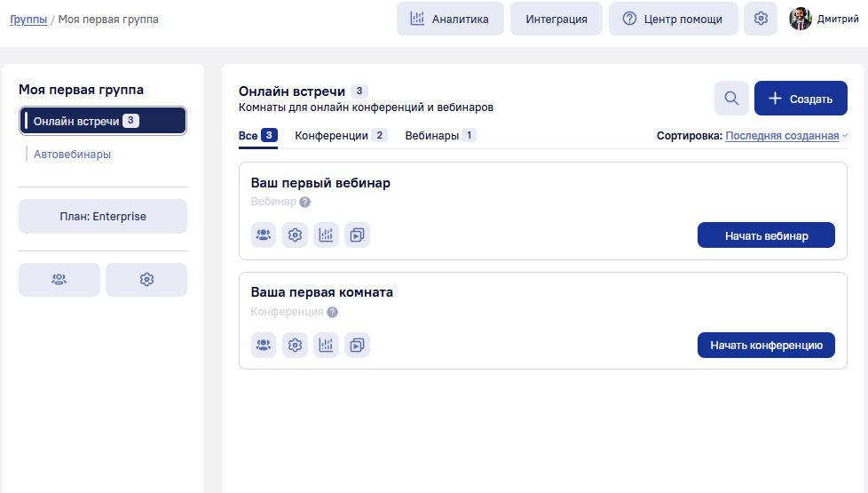The height and width of the screenshot is (493, 868).
Task: View statistics icon for Ваша первая комната
Action: point(326,345)
